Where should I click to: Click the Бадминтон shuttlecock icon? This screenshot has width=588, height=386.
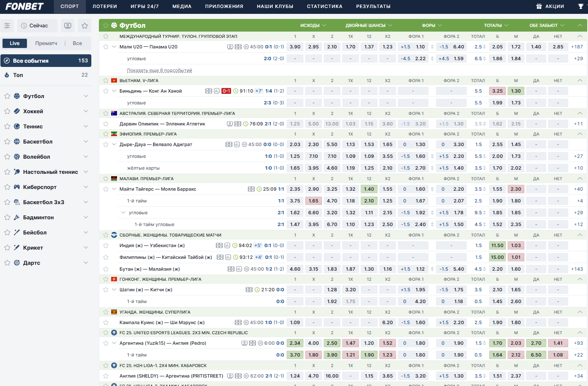(x=17, y=217)
